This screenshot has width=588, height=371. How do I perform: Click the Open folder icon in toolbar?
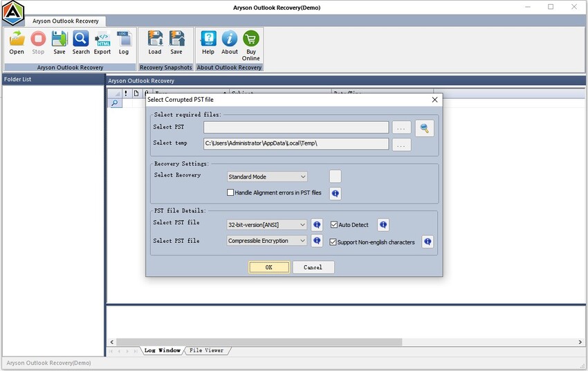pos(17,40)
